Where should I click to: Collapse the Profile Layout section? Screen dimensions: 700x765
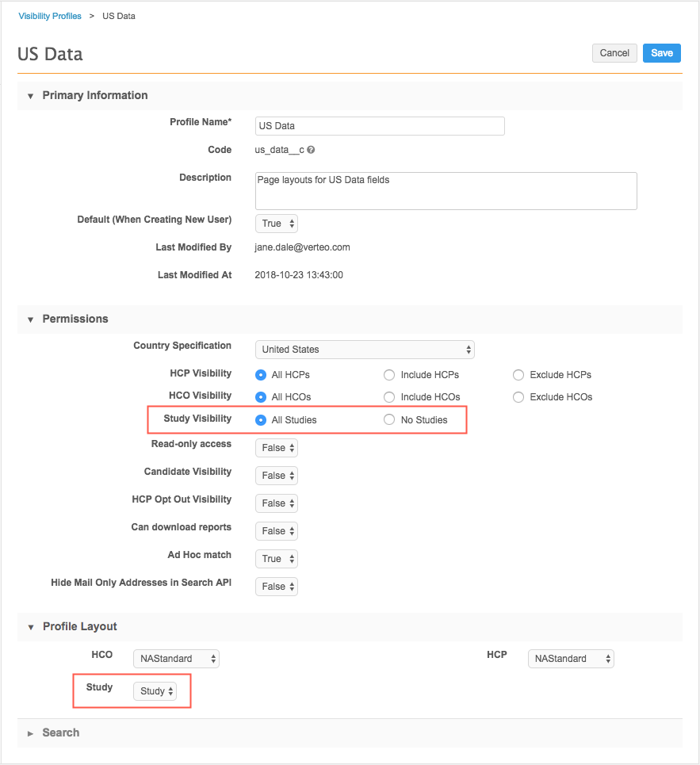coord(31,627)
